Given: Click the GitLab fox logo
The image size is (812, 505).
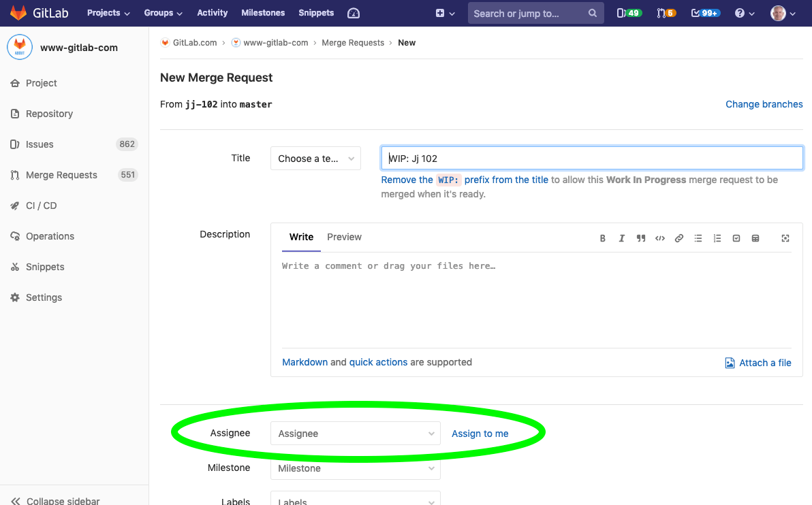Looking at the screenshot, I should pos(18,13).
